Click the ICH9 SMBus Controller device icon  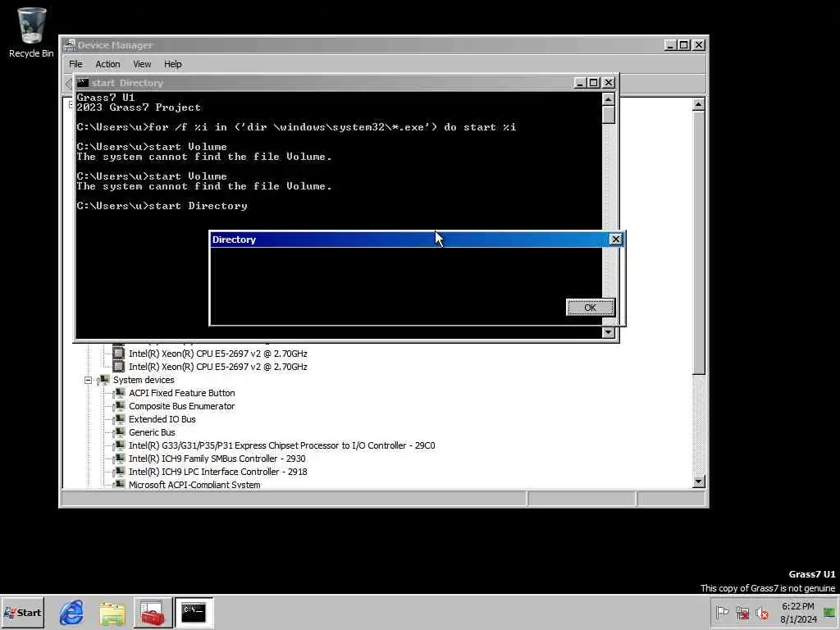click(x=120, y=459)
